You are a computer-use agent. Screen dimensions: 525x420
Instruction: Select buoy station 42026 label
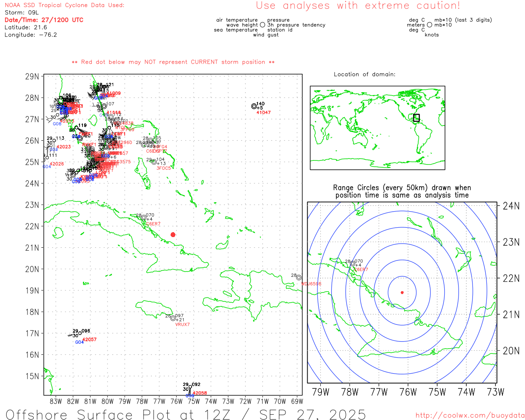tap(57, 164)
